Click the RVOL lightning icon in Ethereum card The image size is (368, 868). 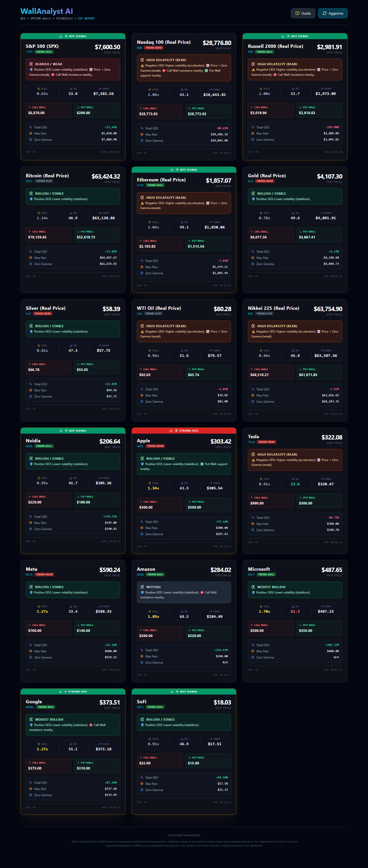coord(150,222)
